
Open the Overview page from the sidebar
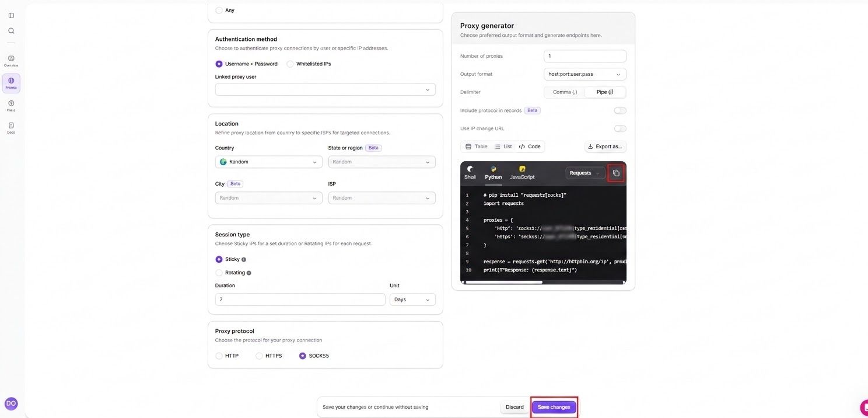point(11,61)
